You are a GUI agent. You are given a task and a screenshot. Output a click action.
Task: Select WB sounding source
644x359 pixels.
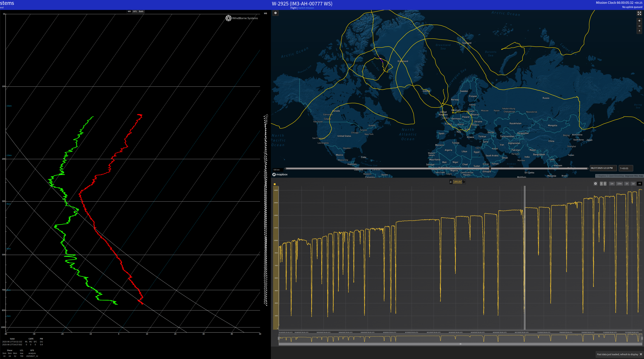pyautogui.click(x=129, y=12)
